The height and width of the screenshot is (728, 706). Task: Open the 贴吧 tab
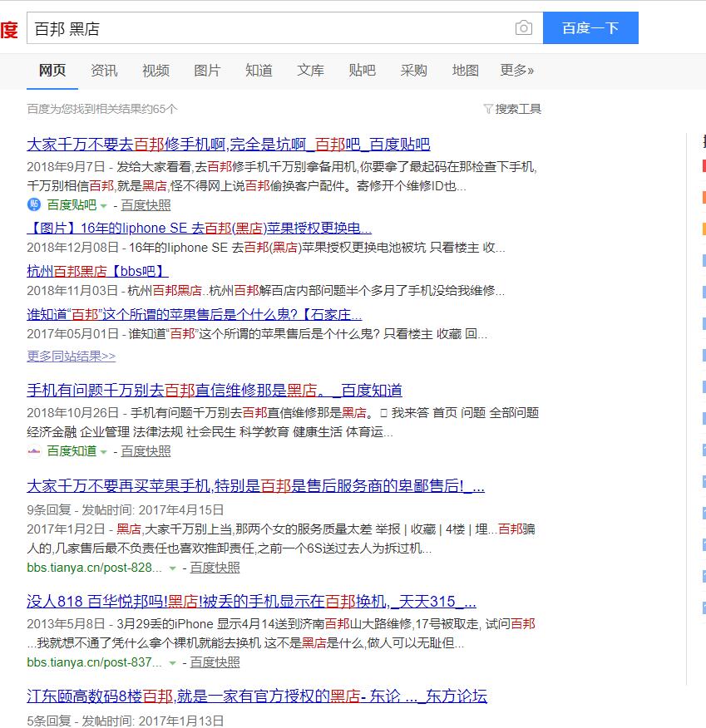coord(363,71)
